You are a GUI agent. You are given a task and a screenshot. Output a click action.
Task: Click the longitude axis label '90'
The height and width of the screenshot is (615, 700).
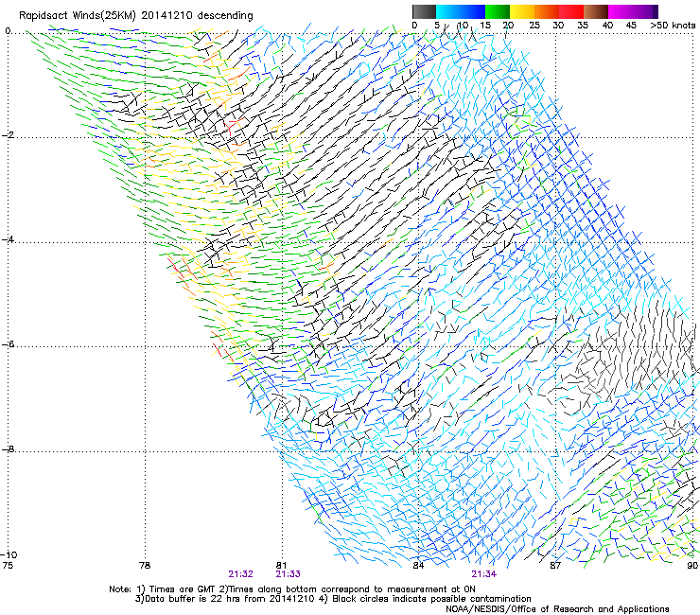point(692,566)
